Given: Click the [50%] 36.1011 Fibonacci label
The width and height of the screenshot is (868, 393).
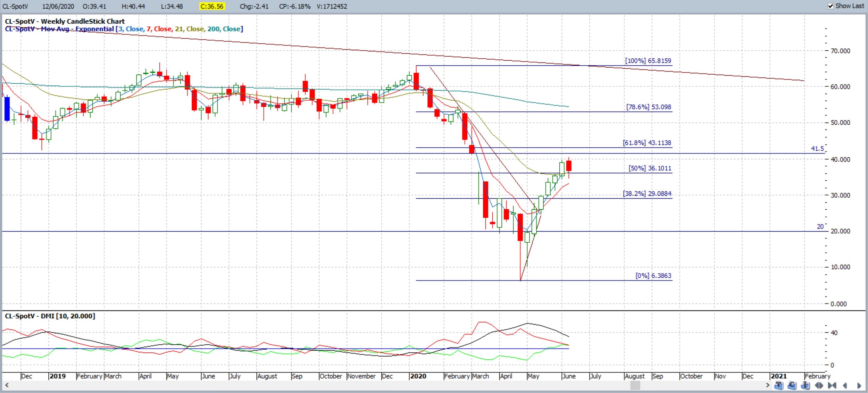Looking at the screenshot, I should pos(650,168).
